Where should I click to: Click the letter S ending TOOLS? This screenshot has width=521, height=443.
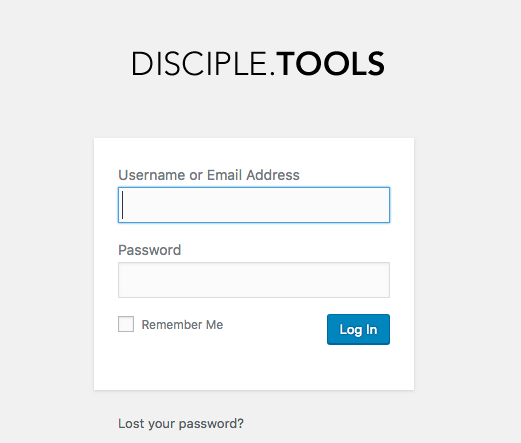click(376, 63)
